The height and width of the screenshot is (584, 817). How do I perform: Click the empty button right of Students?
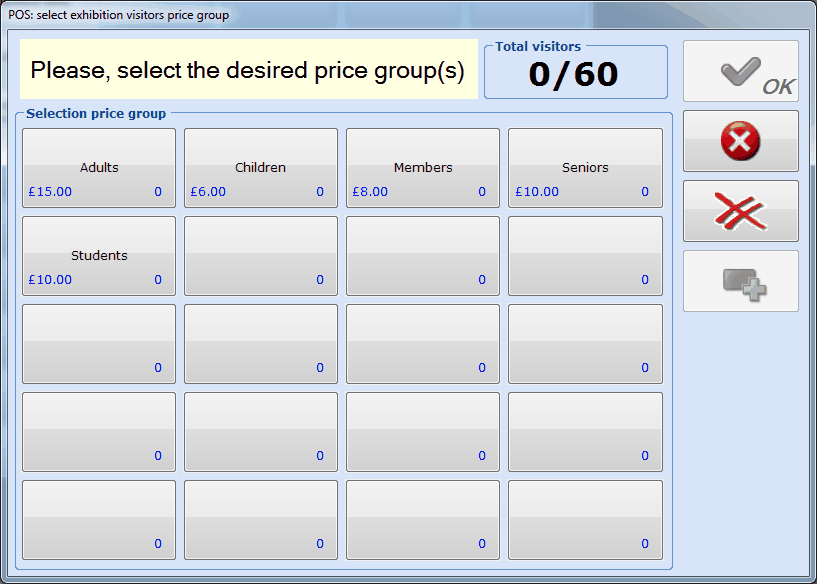click(x=261, y=255)
